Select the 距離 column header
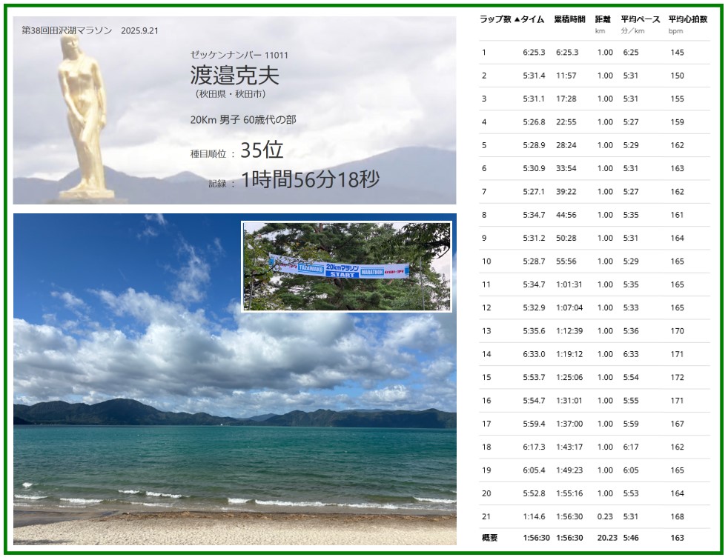The image size is (728, 560). (603, 20)
